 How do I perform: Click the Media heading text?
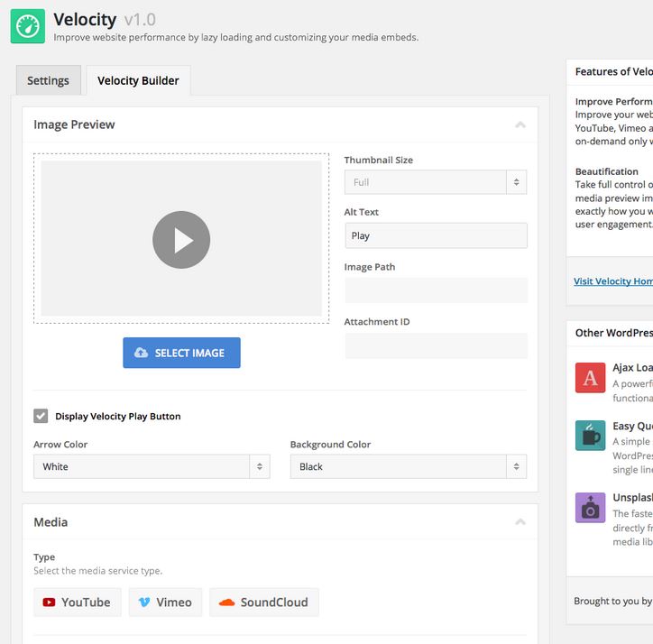(x=51, y=522)
